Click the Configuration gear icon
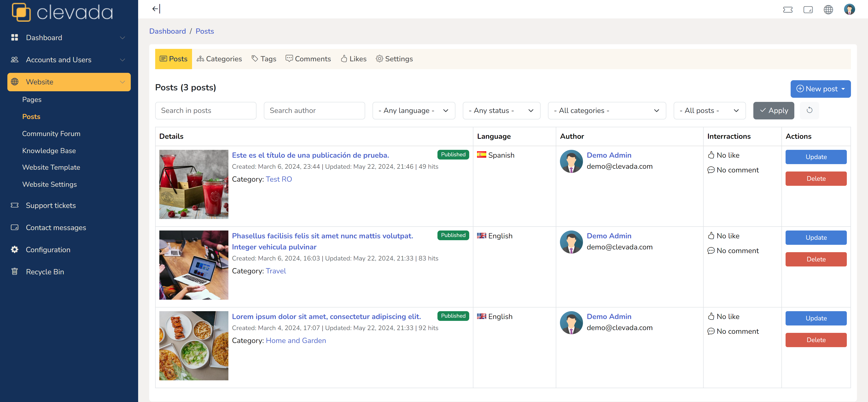 coord(15,249)
